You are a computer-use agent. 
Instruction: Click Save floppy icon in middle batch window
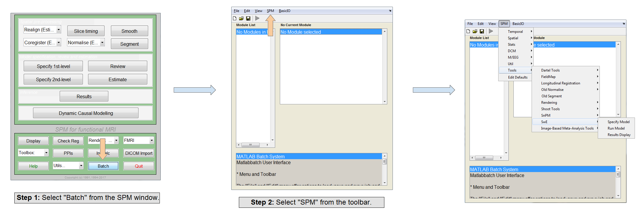pyautogui.click(x=248, y=18)
